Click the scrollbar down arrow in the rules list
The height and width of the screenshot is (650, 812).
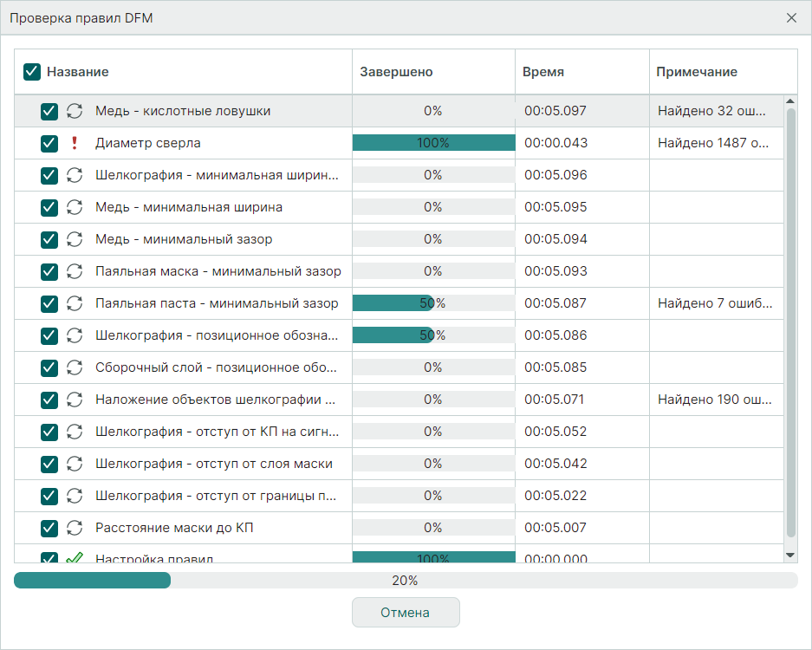tap(789, 555)
